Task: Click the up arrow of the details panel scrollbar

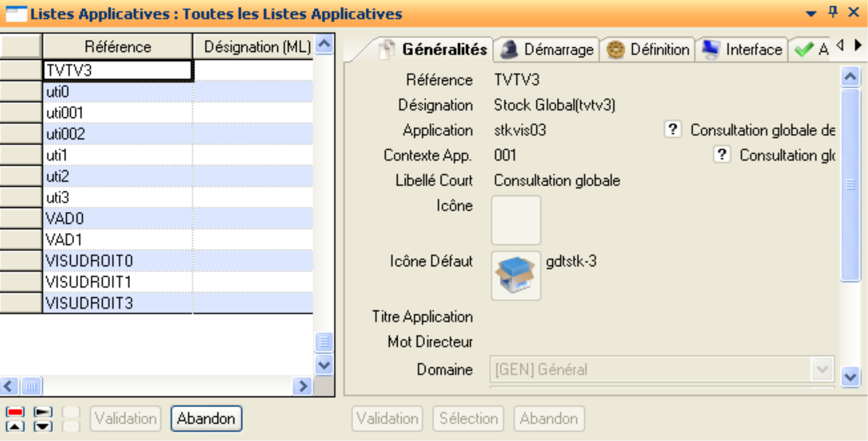Action: [x=850, y=76]
